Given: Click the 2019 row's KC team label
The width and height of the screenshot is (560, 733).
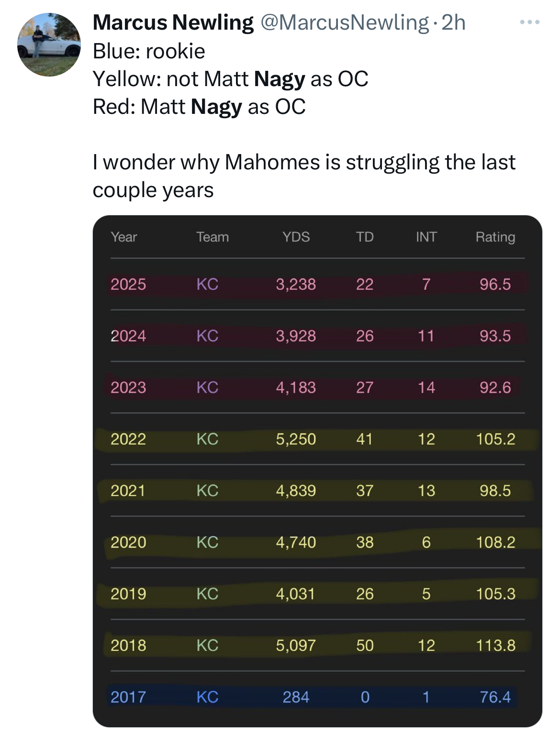Looking at the screenshot, I should click(207, 594).
